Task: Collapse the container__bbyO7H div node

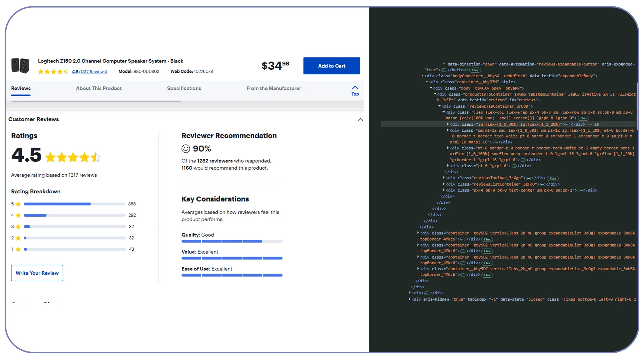Action: pos(427,82)
